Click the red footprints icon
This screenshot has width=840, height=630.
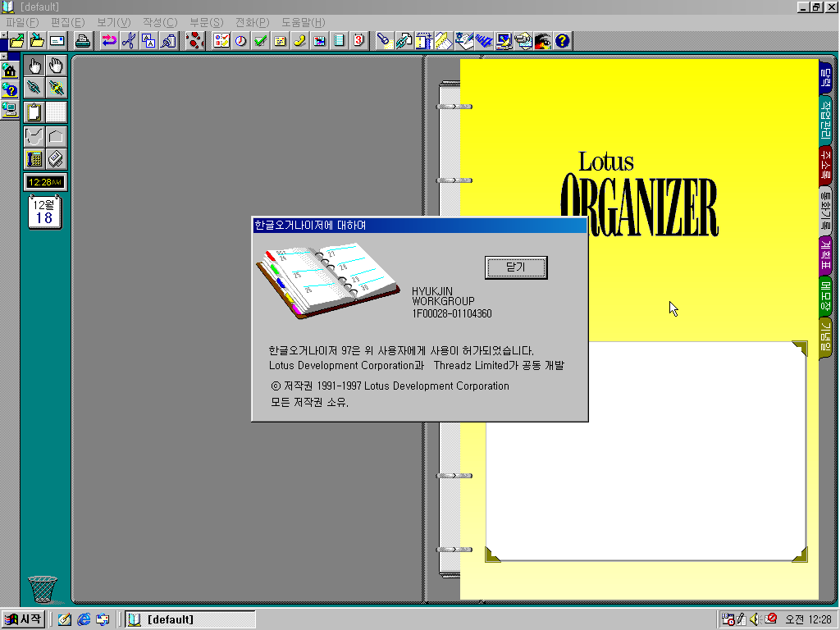point(195,41)
